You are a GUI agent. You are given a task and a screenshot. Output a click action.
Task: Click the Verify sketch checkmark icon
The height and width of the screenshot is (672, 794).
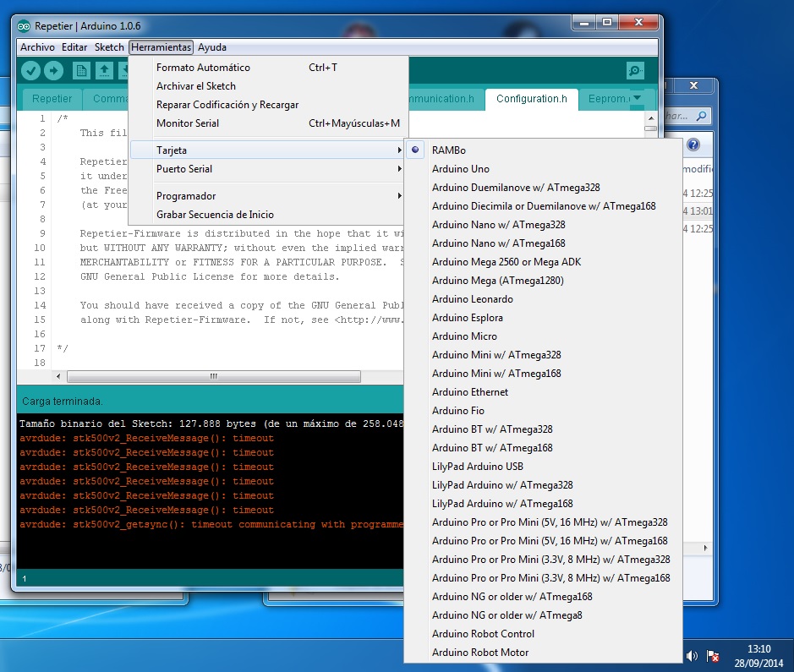[x=31, y=71]
